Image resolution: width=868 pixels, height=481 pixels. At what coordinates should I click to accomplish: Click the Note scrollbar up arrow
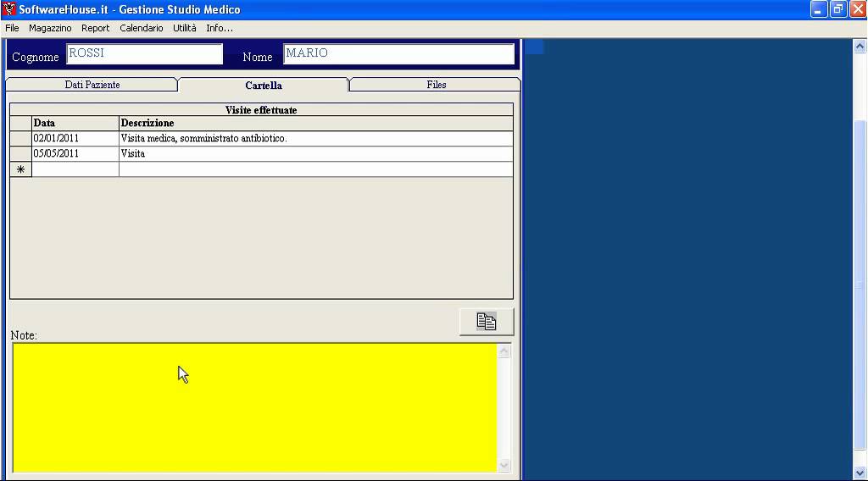click(504, 351)
